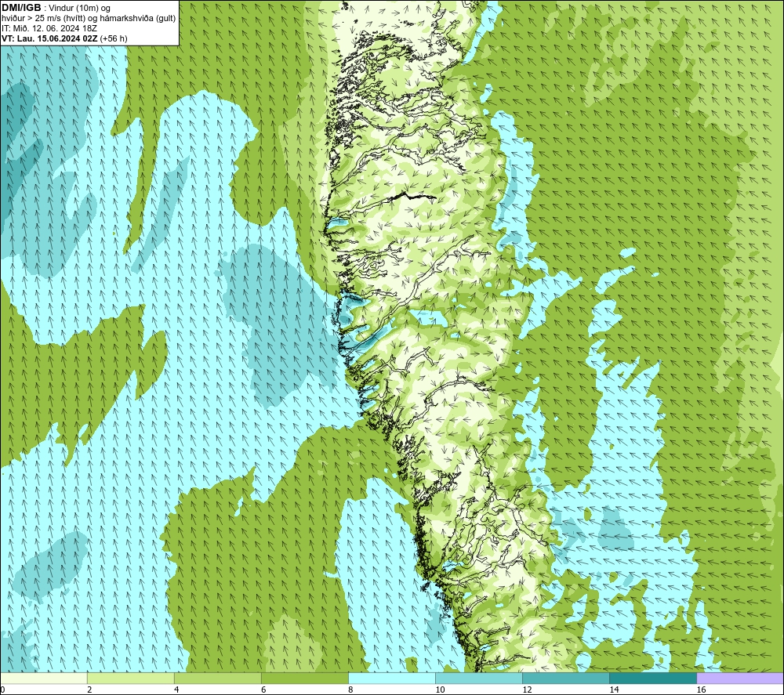Click the legend label '10'
This screenshot has width=784, height=695.
coord(440,690)
